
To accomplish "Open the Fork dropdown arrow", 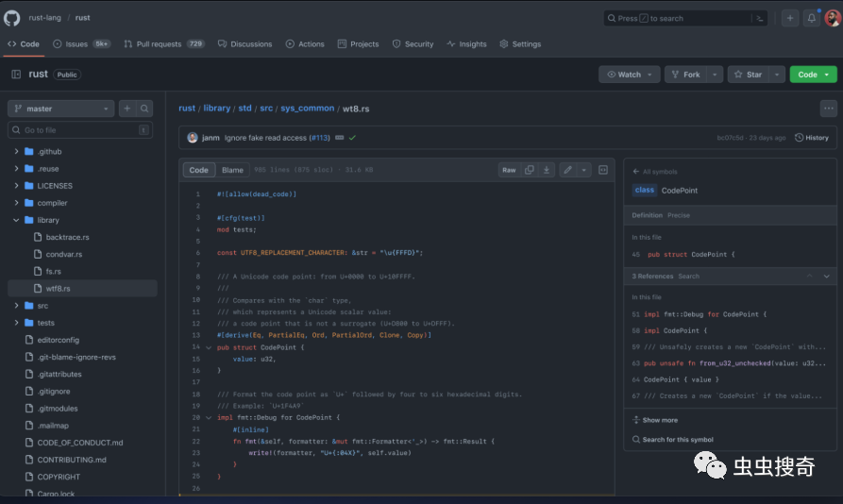I will 715,75.
